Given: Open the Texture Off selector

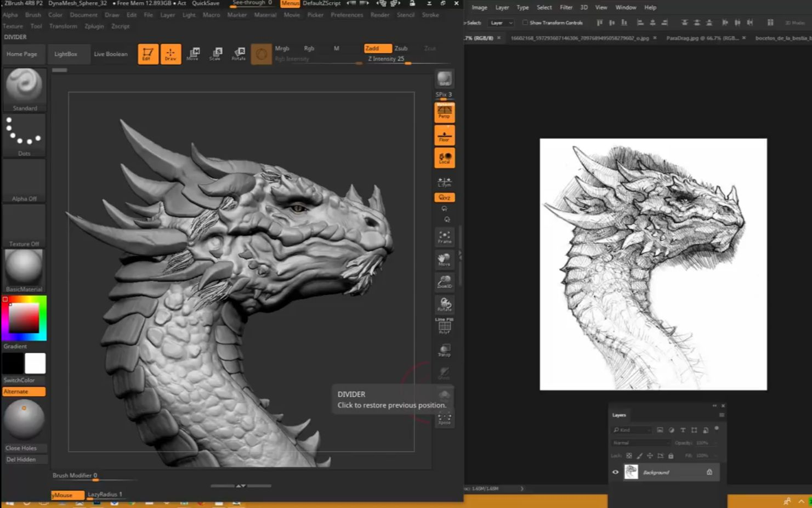Looking at the screenshot, I should tap(24, 226).
